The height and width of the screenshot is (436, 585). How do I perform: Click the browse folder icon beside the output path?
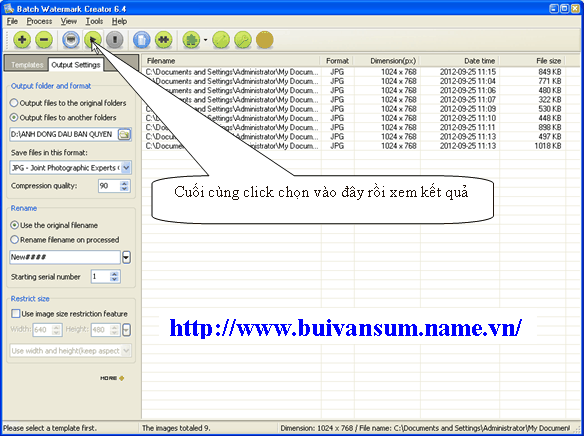click(x=125, y=134)
